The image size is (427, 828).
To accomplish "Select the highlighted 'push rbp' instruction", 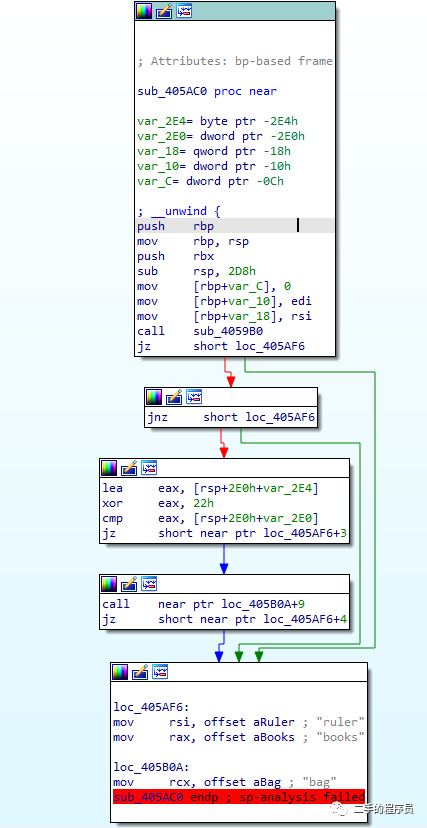I will coord(235,226).
